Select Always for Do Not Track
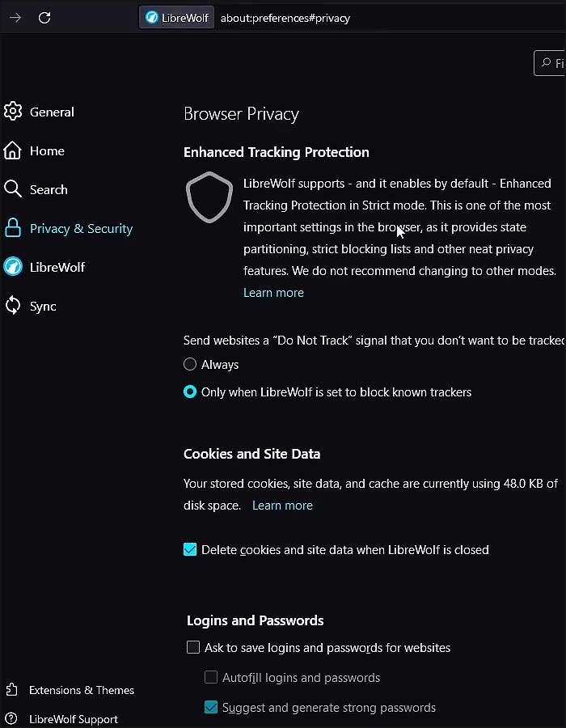 [x=190, y=364]
